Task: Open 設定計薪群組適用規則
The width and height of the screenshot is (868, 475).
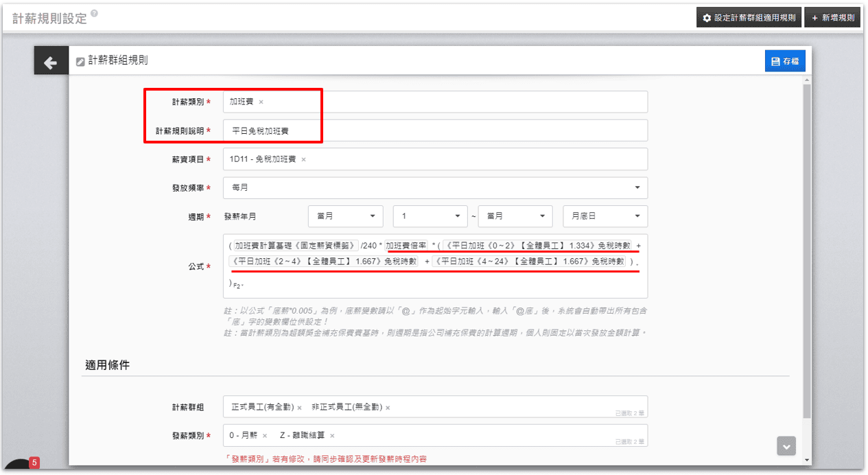Action: click(x=749, y=18)
